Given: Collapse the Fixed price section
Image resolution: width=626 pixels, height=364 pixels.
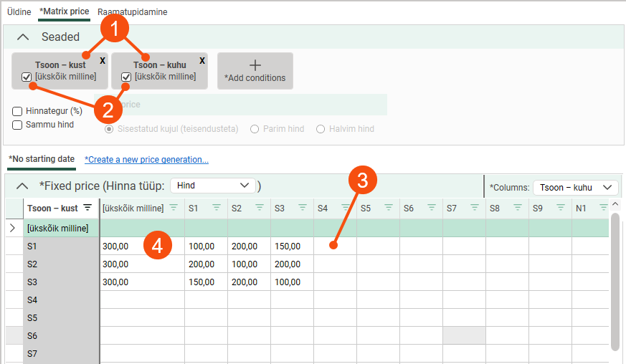Looking at the screenshot, I should coord(23,186).
